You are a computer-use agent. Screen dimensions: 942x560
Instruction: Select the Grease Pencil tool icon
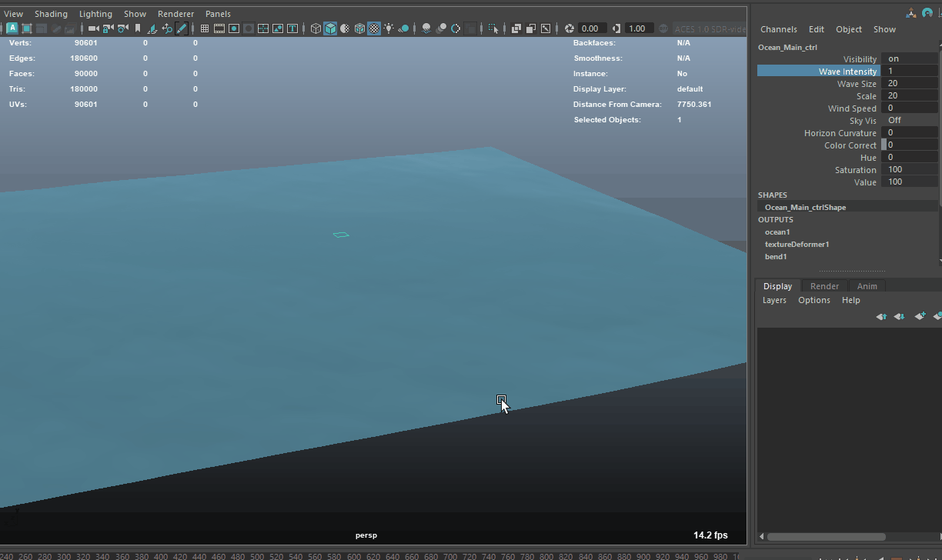pyautogui.click(x=182, y=28)
